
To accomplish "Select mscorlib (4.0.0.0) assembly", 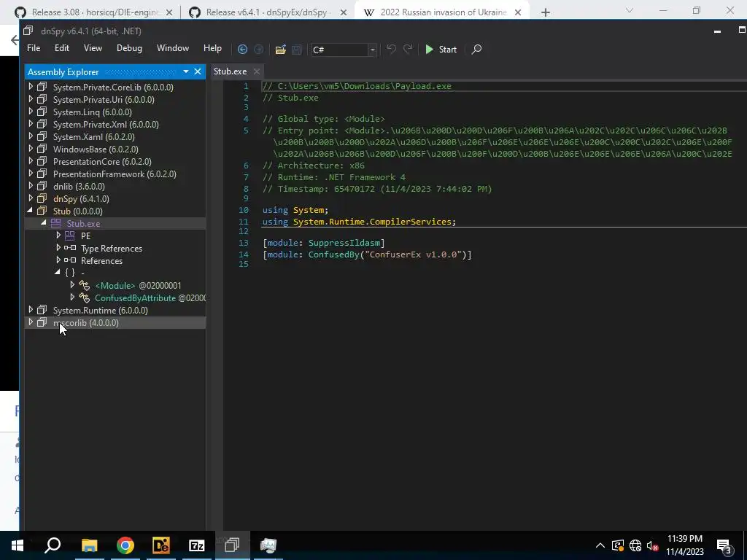I will [x=86, y=322].
